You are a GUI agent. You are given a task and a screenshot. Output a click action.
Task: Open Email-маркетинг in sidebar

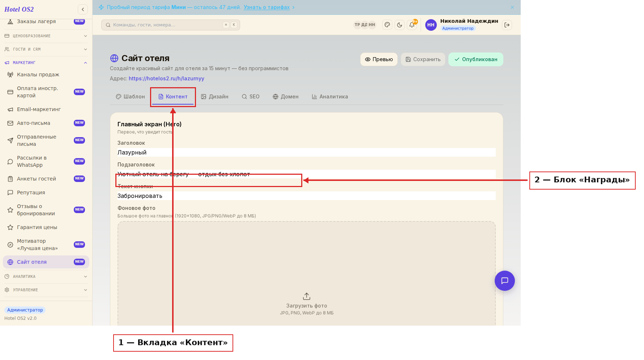46,109
